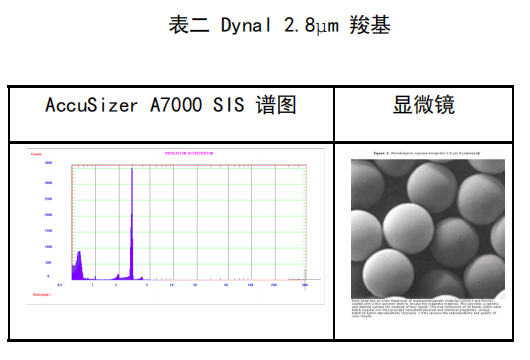Click the population distribution chart image
530x360 pixels.
175,226
